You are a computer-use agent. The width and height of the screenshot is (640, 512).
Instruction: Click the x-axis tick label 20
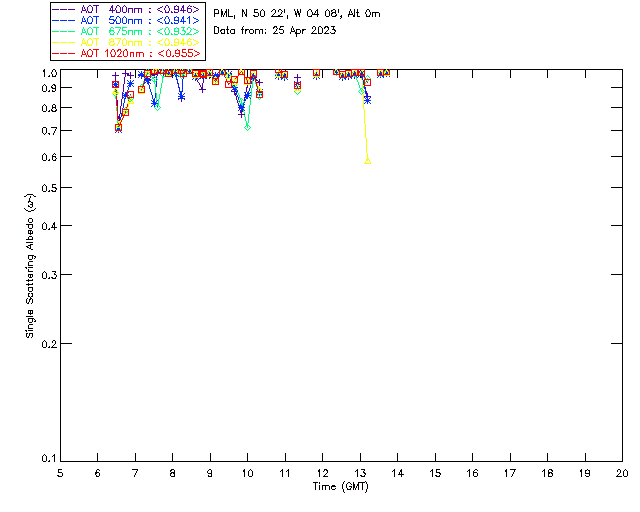point(622,473)
